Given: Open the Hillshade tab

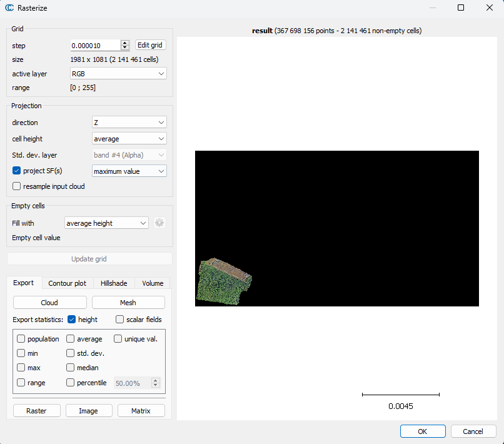Looking at the screenshot, I should pos(114,283).
